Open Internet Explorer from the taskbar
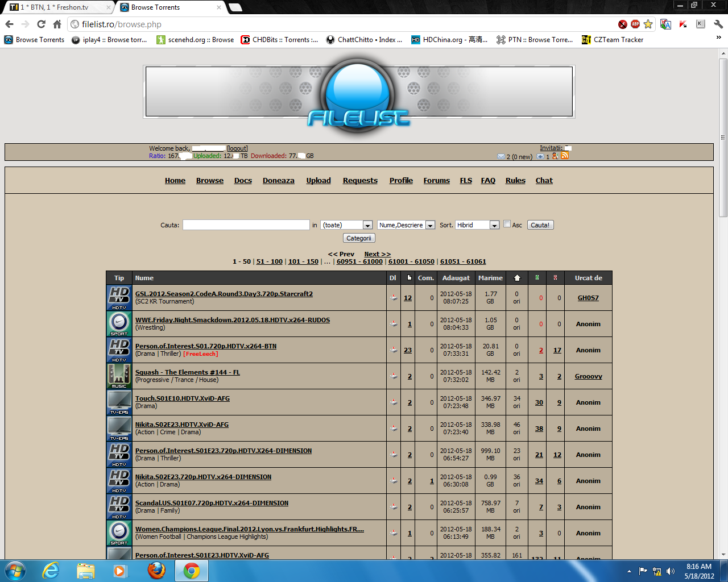Viewport: 728px width, 582px height. tap(51, 571)
